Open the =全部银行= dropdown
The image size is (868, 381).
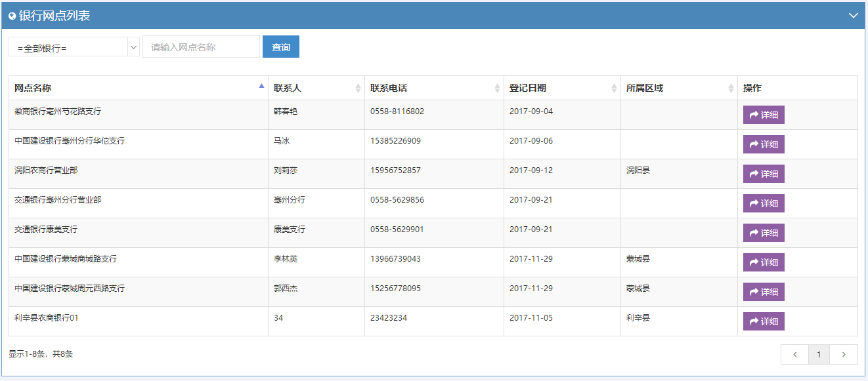tap(74, 47)
